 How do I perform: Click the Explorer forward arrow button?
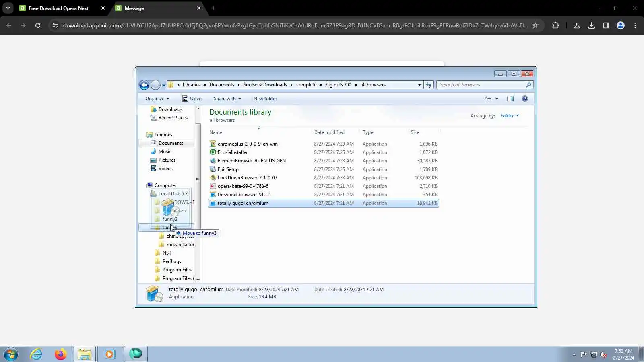[x=155, y=85]
